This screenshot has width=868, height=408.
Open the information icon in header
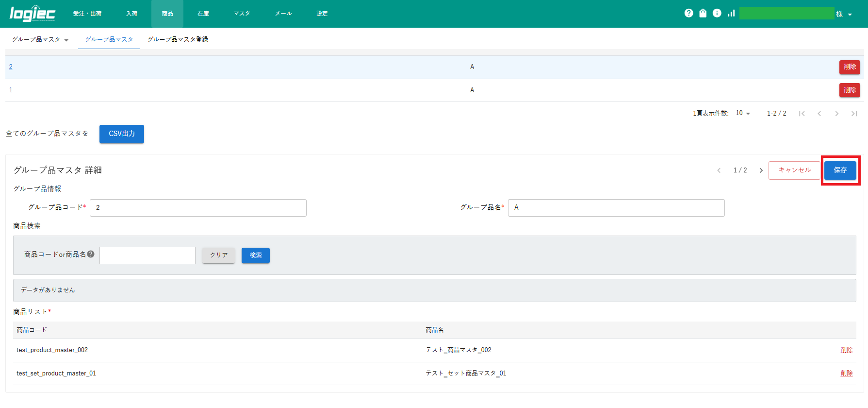(717, 13)
